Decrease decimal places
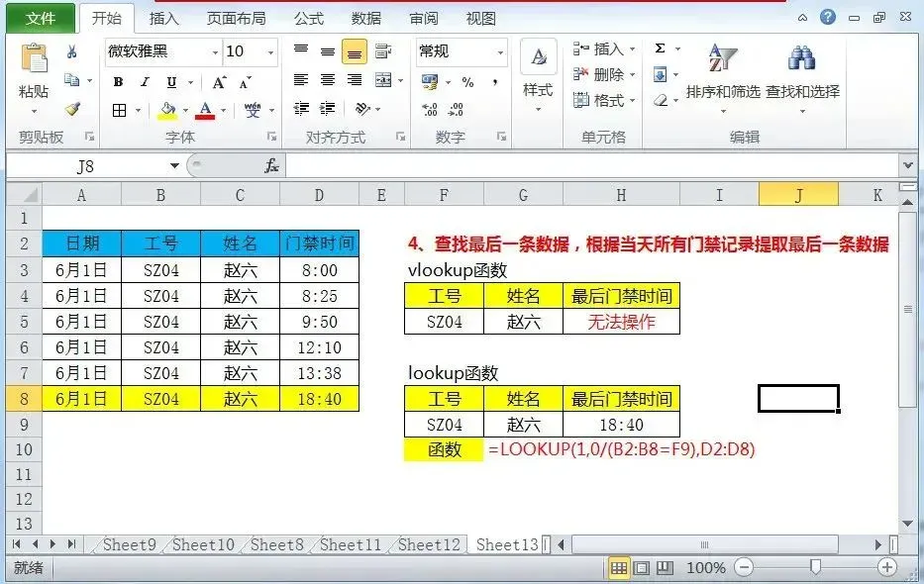 click(457, 109)
